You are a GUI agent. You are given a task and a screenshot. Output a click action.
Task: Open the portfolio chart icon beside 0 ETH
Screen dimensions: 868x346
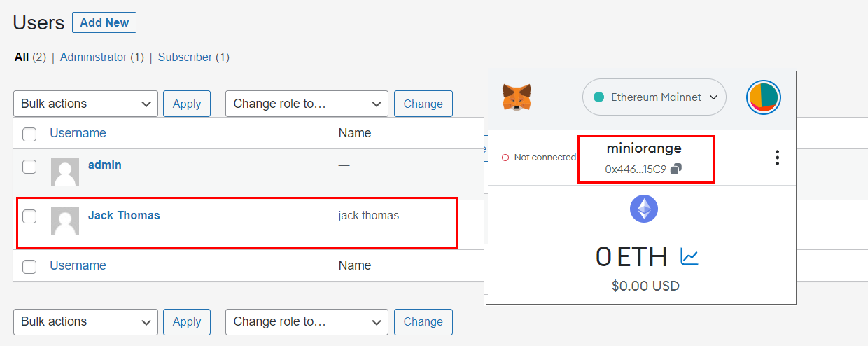click(689, 257)
